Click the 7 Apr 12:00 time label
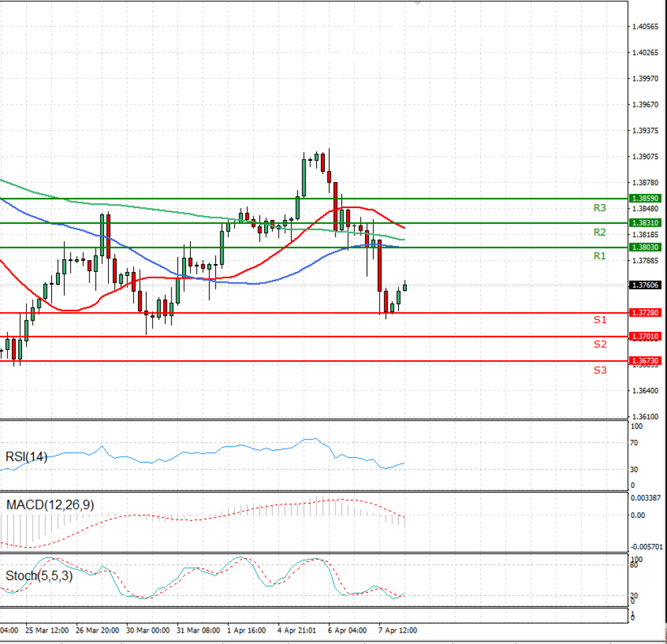The height and width of the screenshot is (644, 667). 398,630
